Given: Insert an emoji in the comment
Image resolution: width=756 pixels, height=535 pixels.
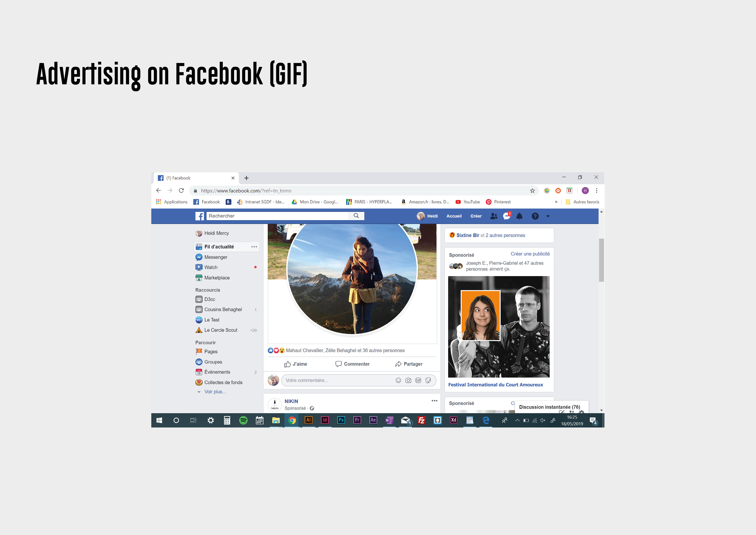Looking at the screenshot, I should (x=398, y=380).
